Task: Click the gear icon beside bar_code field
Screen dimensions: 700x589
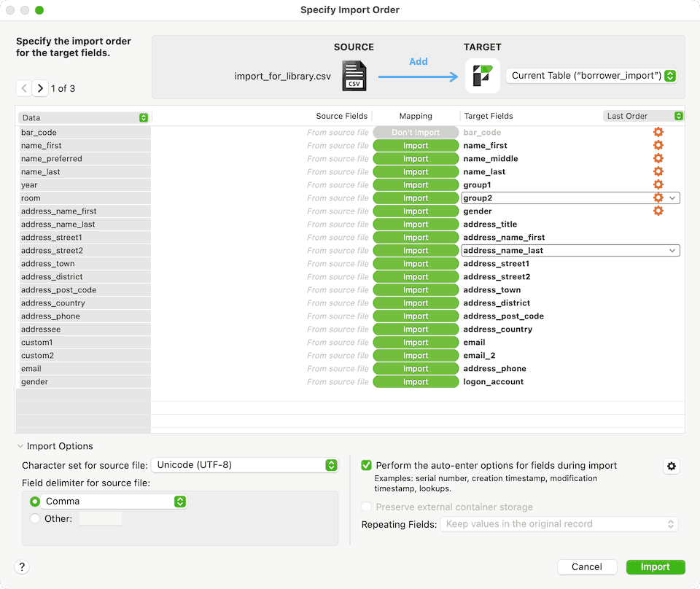Action: [x=658, y=133]
